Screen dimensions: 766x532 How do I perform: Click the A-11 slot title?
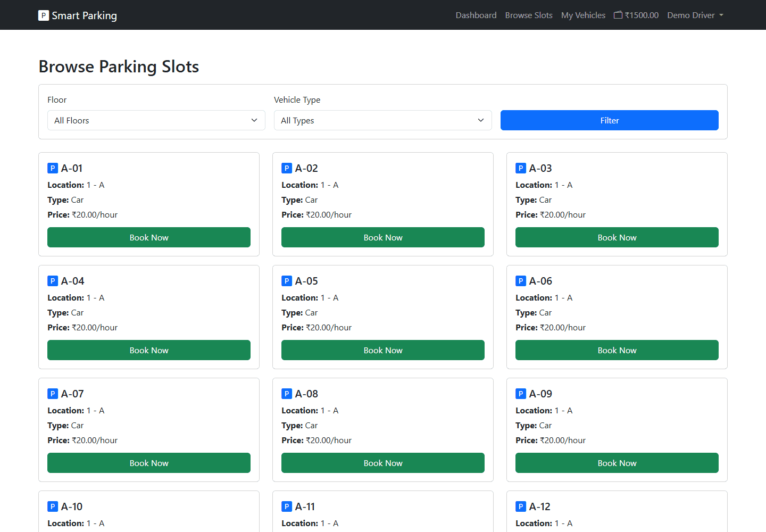(x=305, y=506)
